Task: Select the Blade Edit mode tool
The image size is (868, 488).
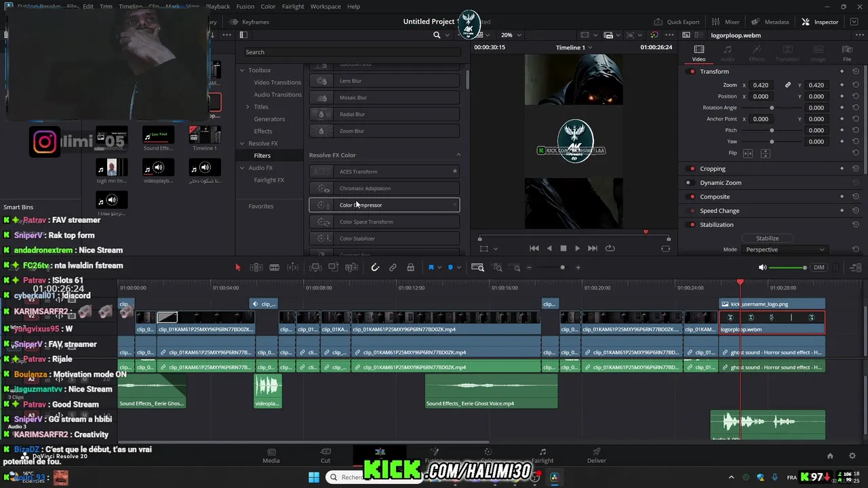Action: tap(275, 268)
